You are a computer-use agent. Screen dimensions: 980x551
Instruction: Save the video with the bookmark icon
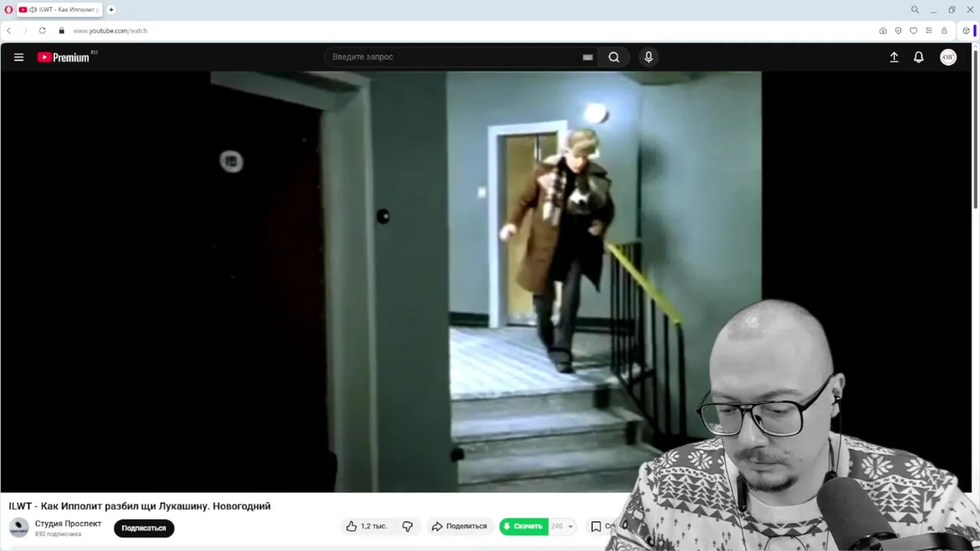[596, 527]
